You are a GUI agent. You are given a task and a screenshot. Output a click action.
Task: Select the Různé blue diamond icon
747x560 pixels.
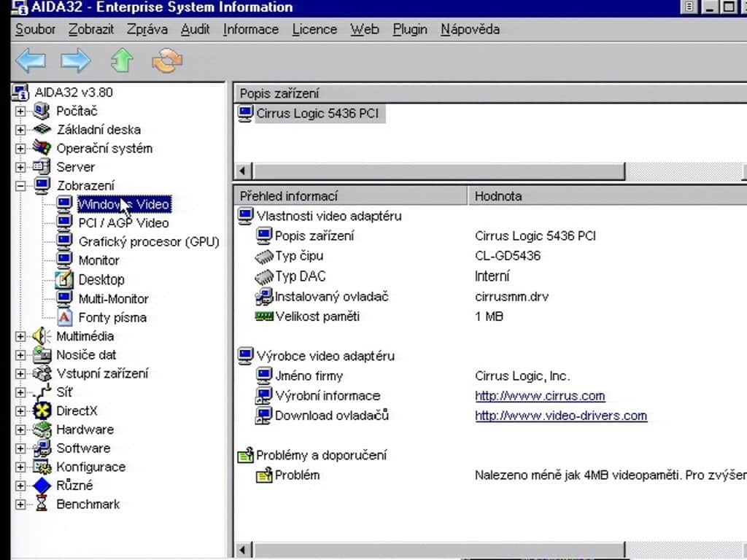pyautogui.click(x=42, y=485)
